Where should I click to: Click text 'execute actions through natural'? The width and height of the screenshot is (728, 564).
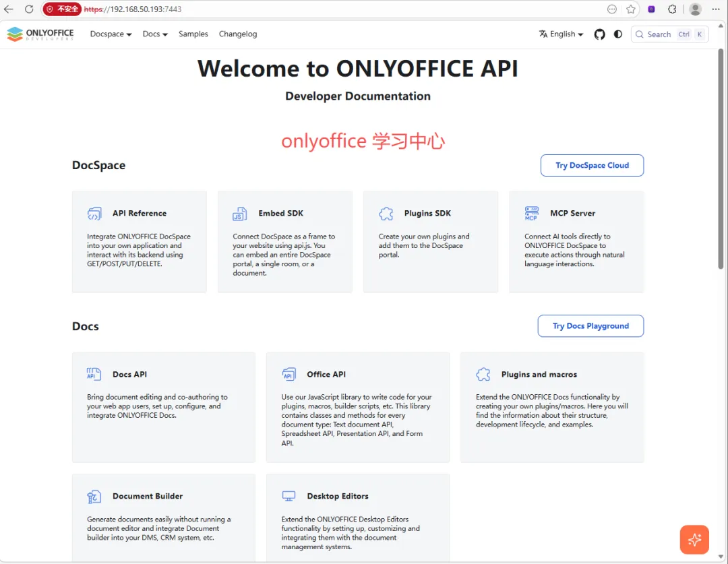[574, 255]
